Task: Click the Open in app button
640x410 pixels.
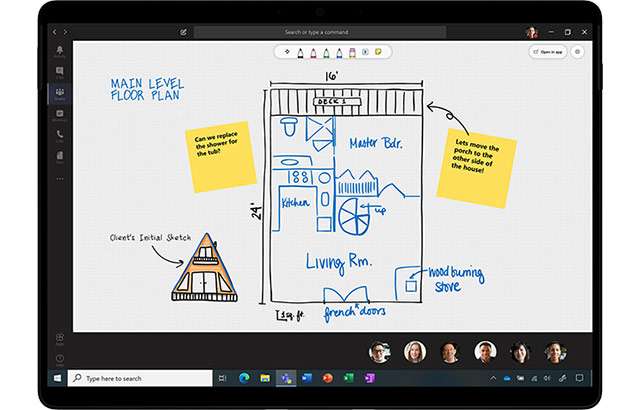Action: click(548, 52)
